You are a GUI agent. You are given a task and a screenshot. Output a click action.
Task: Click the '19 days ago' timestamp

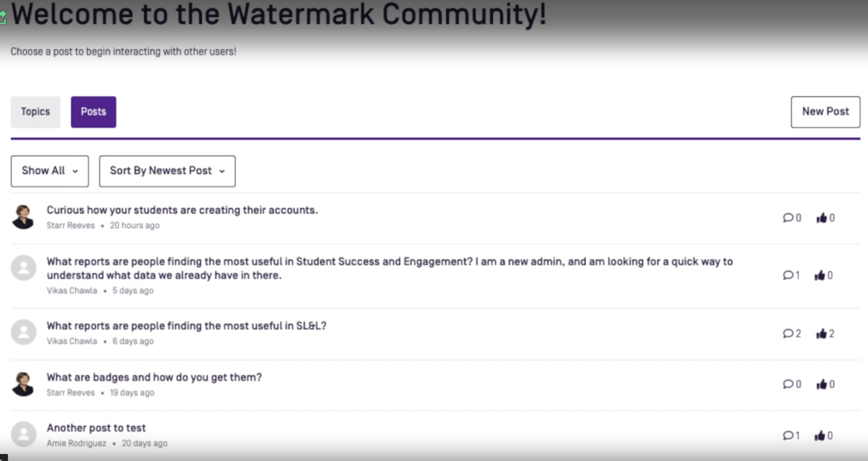click(132, 392)
